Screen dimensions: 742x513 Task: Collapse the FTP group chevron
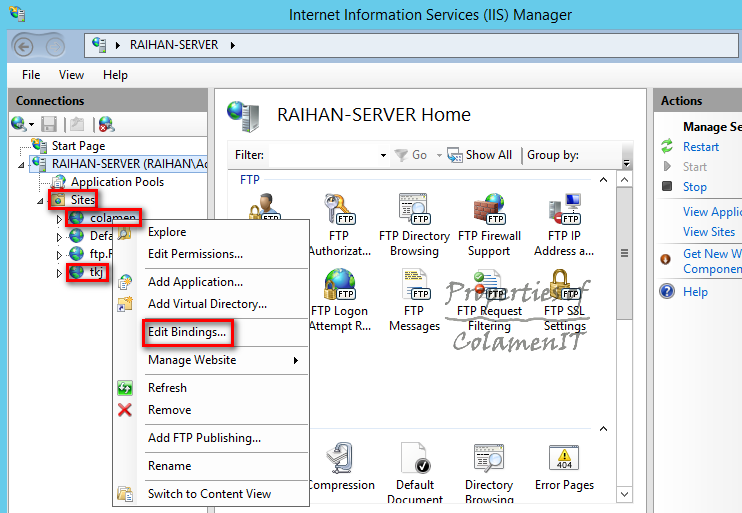[x=603, y=180]
